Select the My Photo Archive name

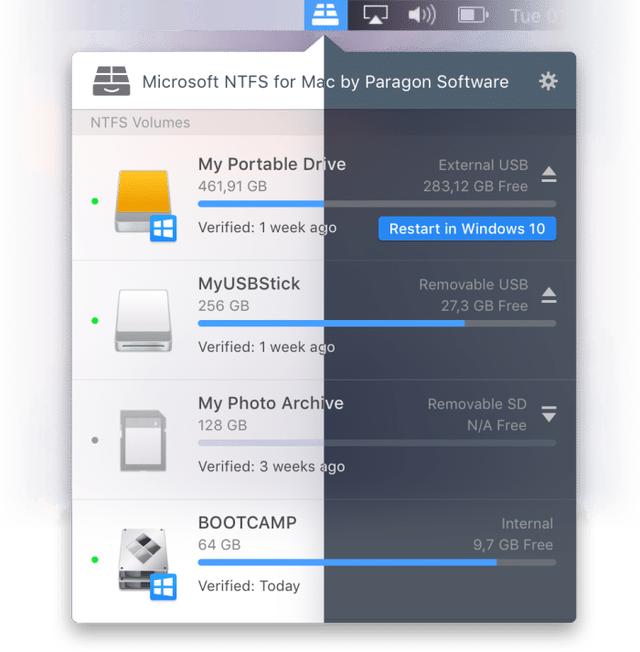pos(271,403)
